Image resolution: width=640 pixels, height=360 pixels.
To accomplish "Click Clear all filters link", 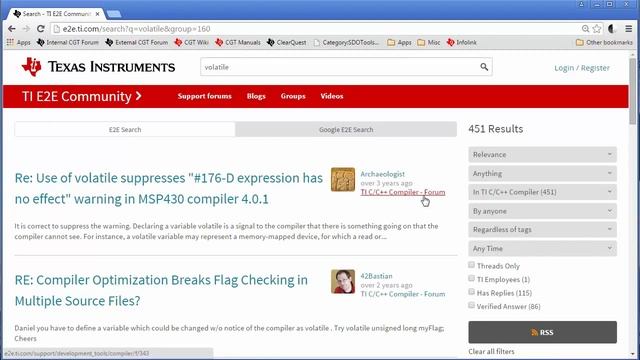I will 491,351.
